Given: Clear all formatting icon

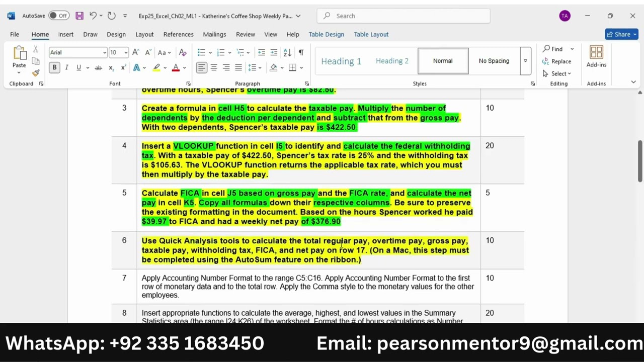Looking at the screenshot, I should [183, 52].
